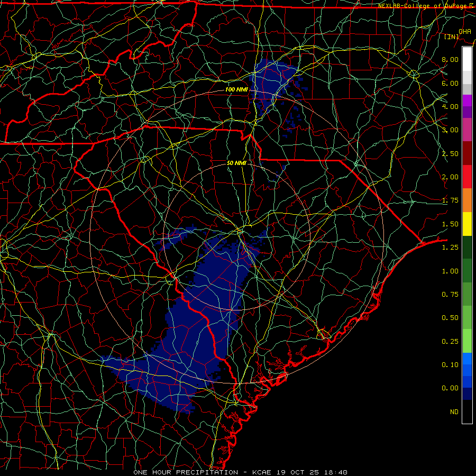This screenshot has height=476, width=476.
Task: Click the ND legend label
Action: [454, 412]
